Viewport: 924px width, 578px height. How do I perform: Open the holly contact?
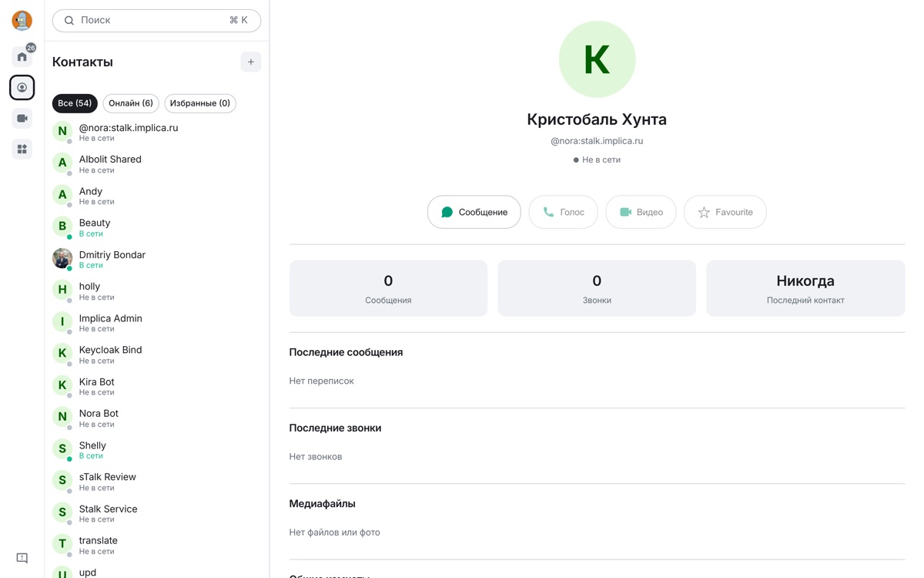pos(156,291)
